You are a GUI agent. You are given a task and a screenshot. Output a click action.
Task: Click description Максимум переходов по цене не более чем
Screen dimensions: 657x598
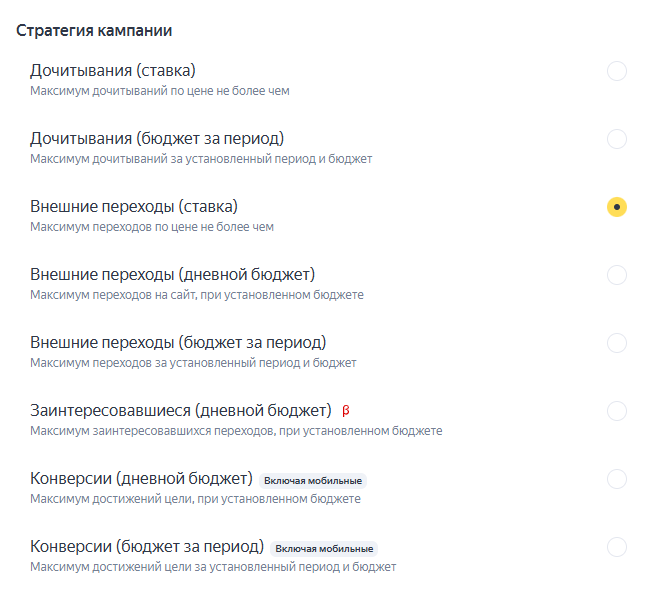152,227
